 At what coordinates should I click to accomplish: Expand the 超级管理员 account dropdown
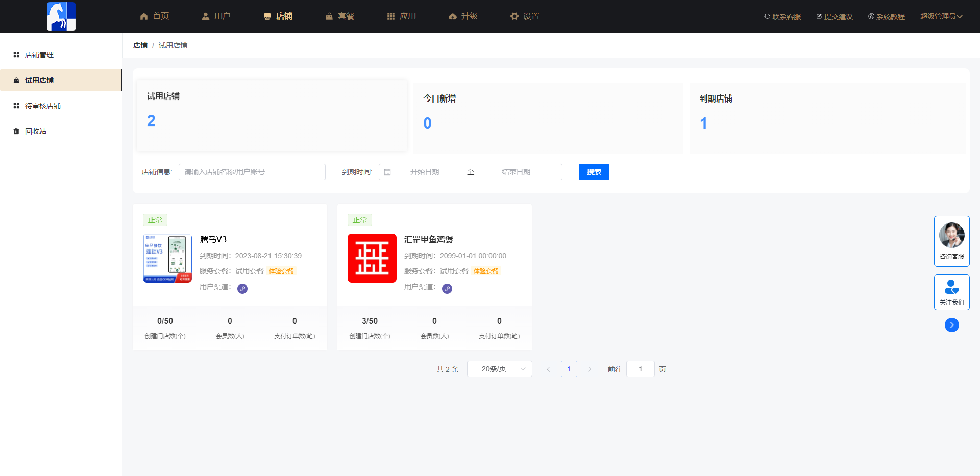(x=941, y=16)
